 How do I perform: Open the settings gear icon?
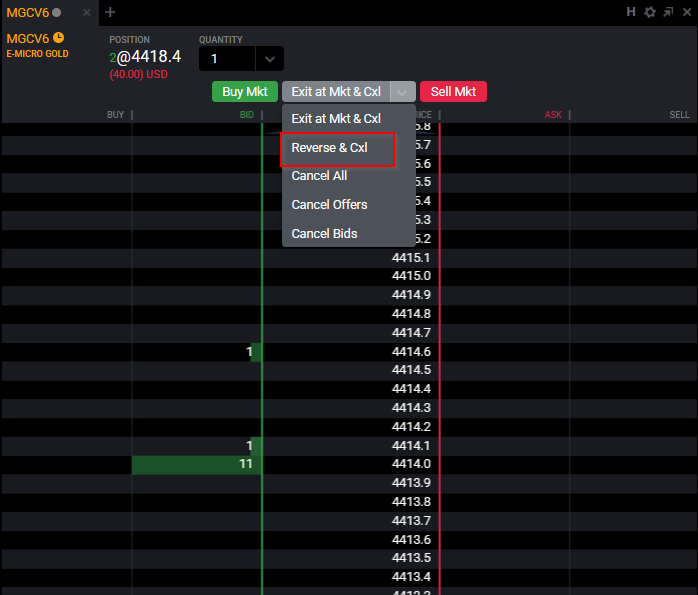point(650,12)
